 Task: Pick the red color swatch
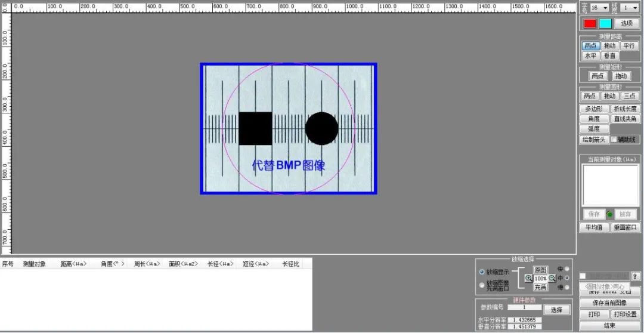click(x=590, y=24)
